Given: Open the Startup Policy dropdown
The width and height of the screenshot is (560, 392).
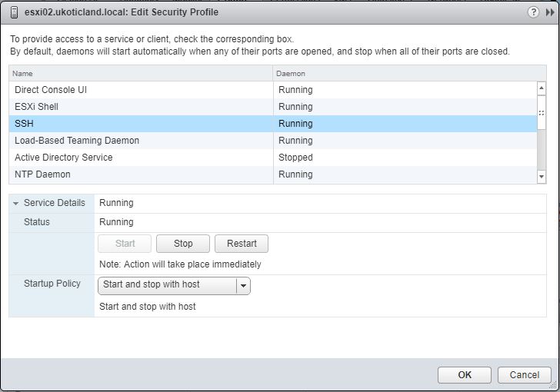Looking at the screenshot, I should pyautogui.click(x=174, y=286).
